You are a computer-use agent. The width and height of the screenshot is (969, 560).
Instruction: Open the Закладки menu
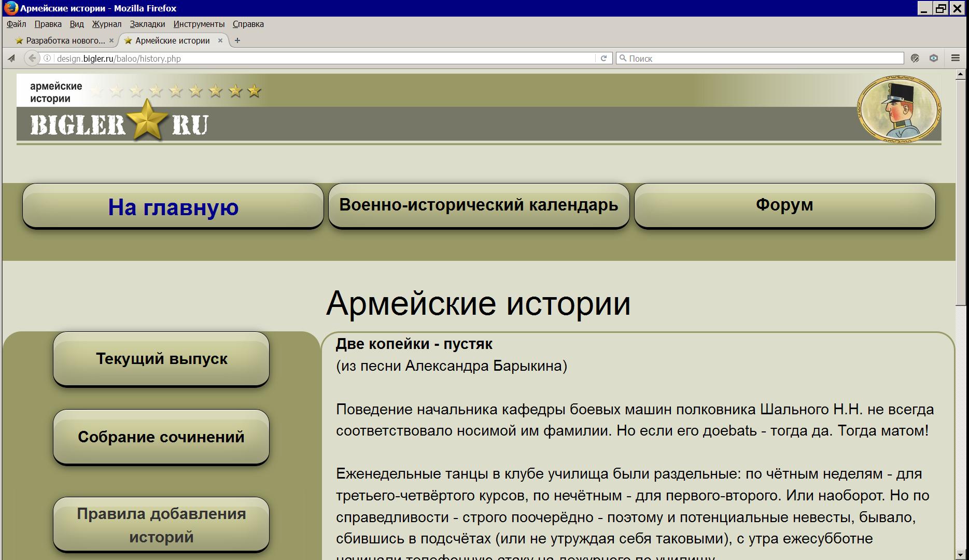[x=147, y=24]
